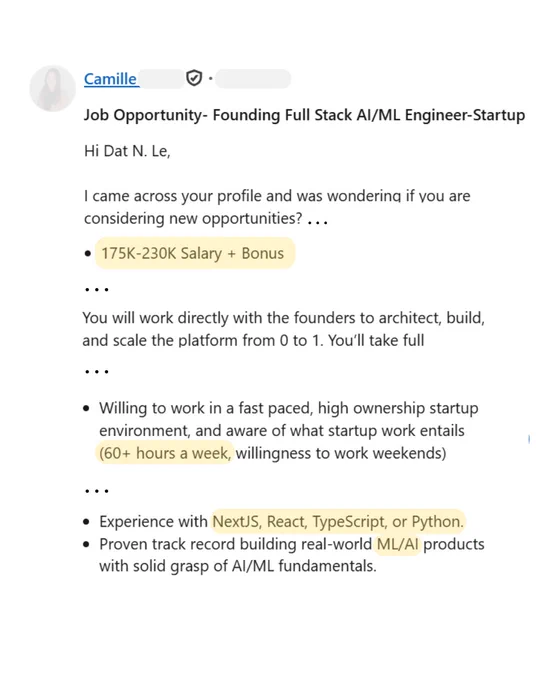The width and height of the screenshot is (544, 680).
Task: Click the highlighted ML/AI phrase
Action: pos(398,544)
